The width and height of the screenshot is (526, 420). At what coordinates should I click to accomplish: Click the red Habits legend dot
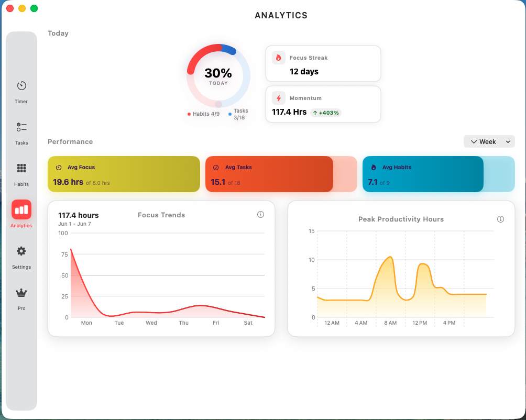click(x=189, y=114)
